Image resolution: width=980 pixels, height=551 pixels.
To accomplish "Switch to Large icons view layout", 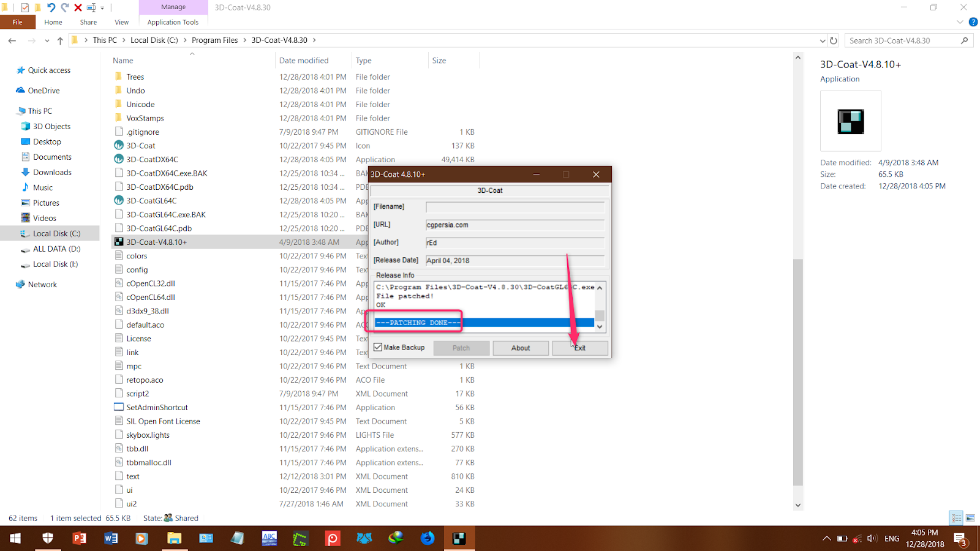I will 970,518.
